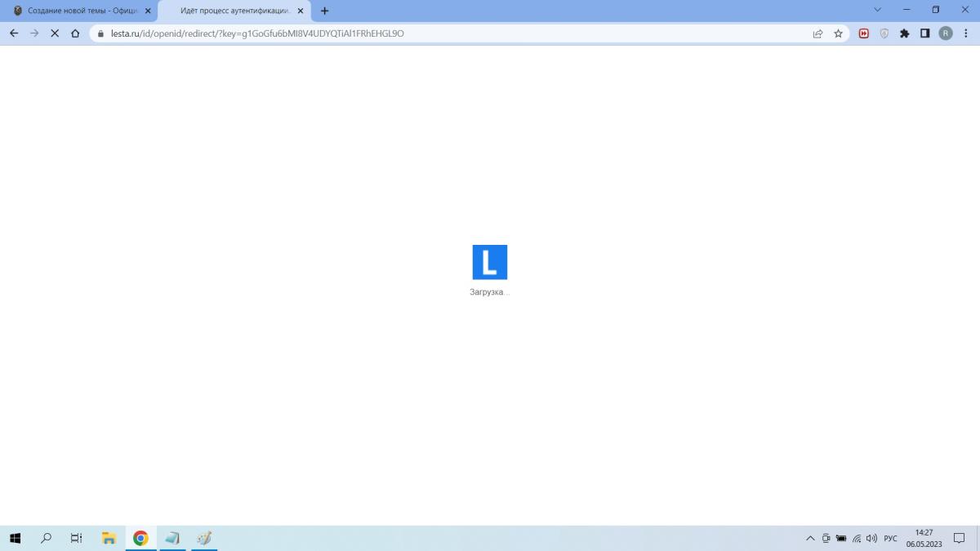Check the battery status icon
This screenshot has height=551, width=980.
[841, 539]
